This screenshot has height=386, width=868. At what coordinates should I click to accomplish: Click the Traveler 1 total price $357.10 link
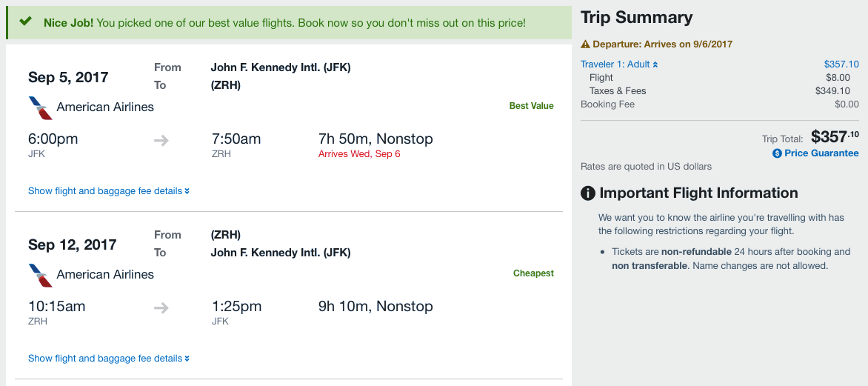click(841, 64)
